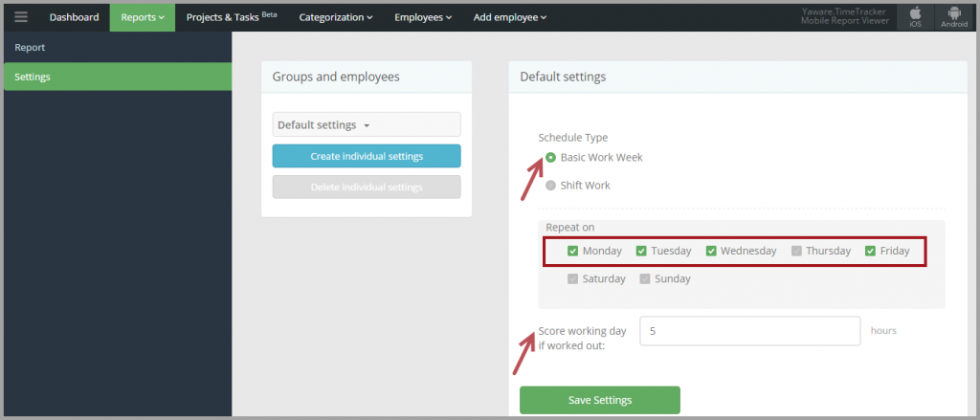This screenshot has height=420, width=980.
Task: Expand the Default settings dropdown
Action: click(x=367, y=124)
